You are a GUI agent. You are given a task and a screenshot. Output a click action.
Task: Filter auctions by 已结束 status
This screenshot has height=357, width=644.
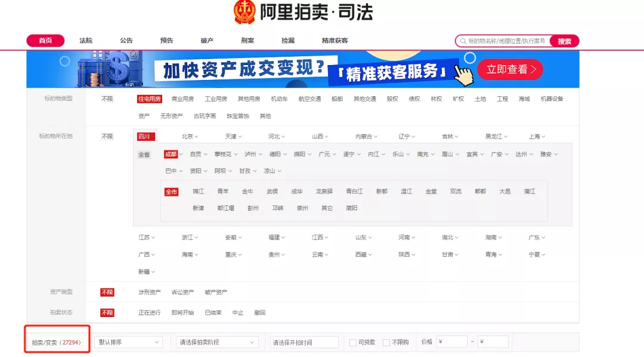click(x=213, y=313)
